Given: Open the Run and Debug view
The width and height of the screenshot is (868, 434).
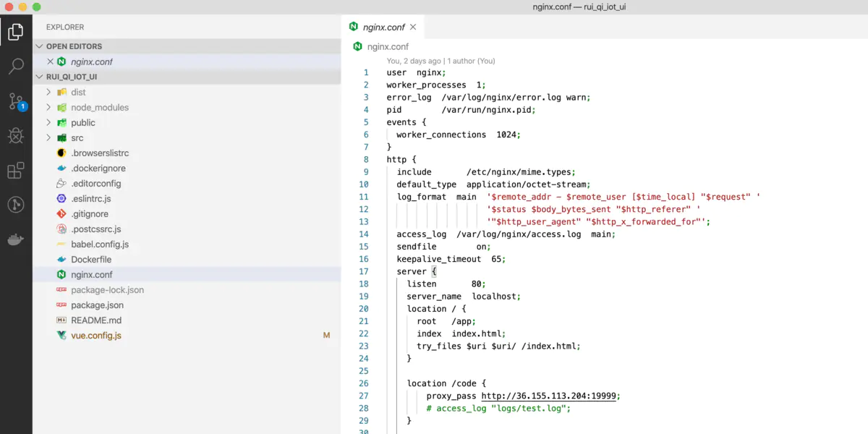Looking at the screenshot, I should [x=16, y=135].
